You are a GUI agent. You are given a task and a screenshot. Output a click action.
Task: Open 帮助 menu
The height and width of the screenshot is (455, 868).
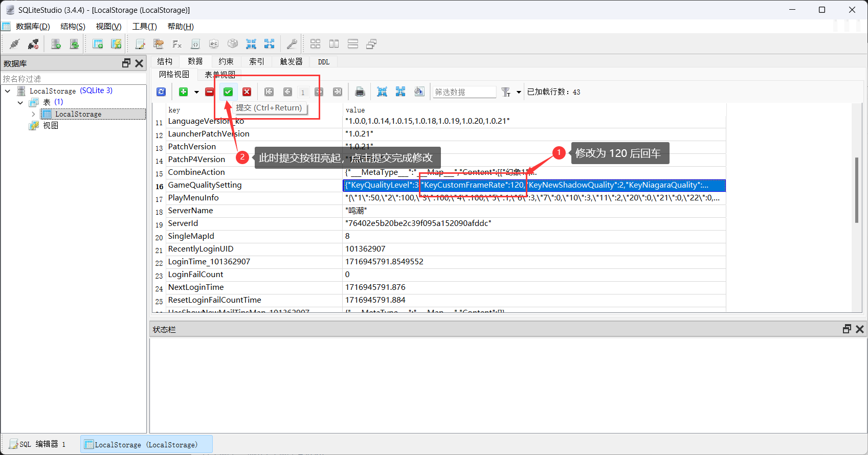pyautogui.click(x=181, y=27)
